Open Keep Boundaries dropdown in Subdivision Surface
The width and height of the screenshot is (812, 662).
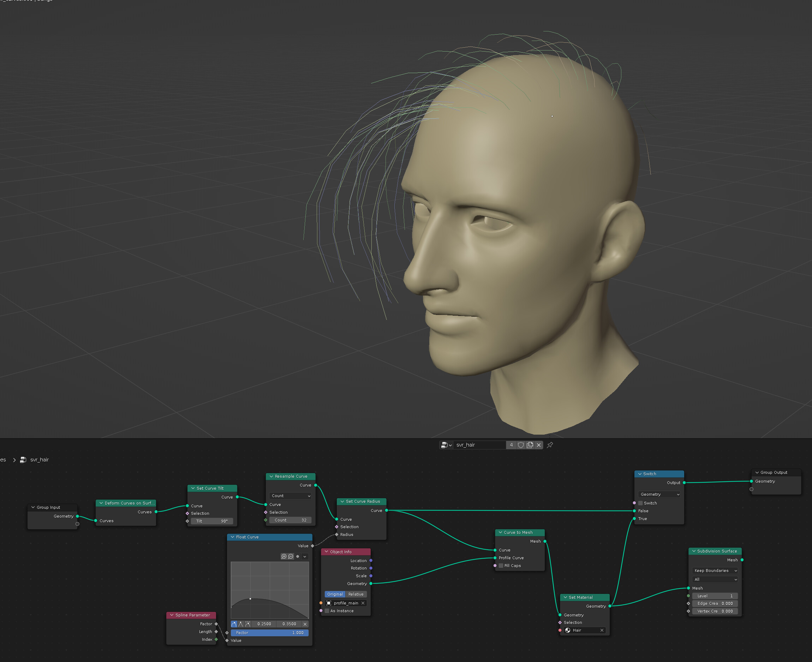point(715,571)
